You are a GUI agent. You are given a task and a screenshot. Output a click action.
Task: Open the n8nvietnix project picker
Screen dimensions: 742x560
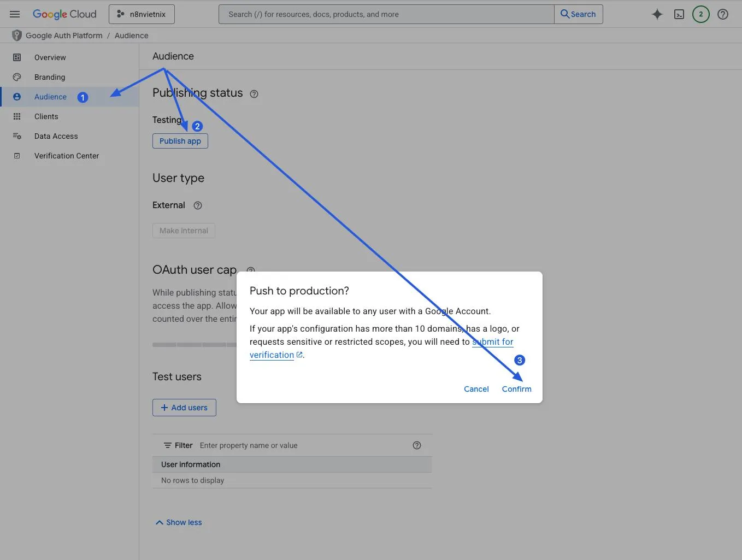tap(142, 14)
